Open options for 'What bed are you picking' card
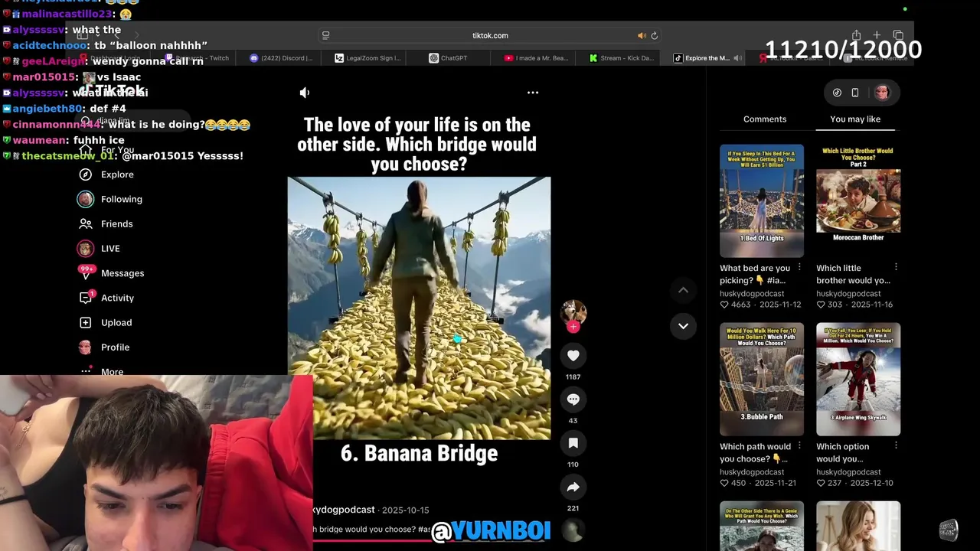The image size is (980, 551). click(x=799, y=268)
